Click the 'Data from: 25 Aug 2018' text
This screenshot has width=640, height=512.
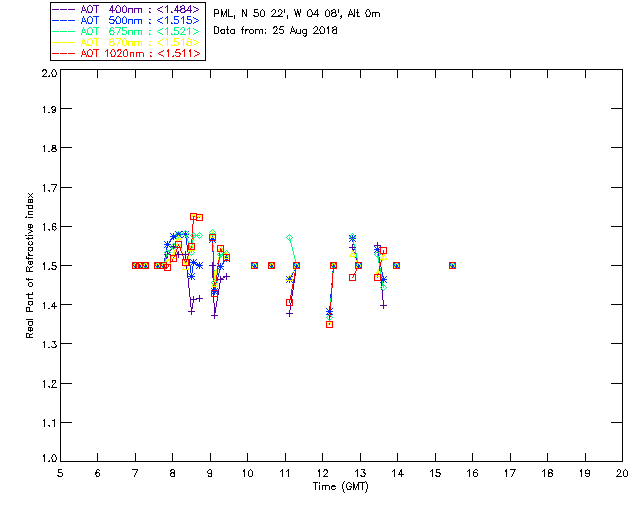275,31
